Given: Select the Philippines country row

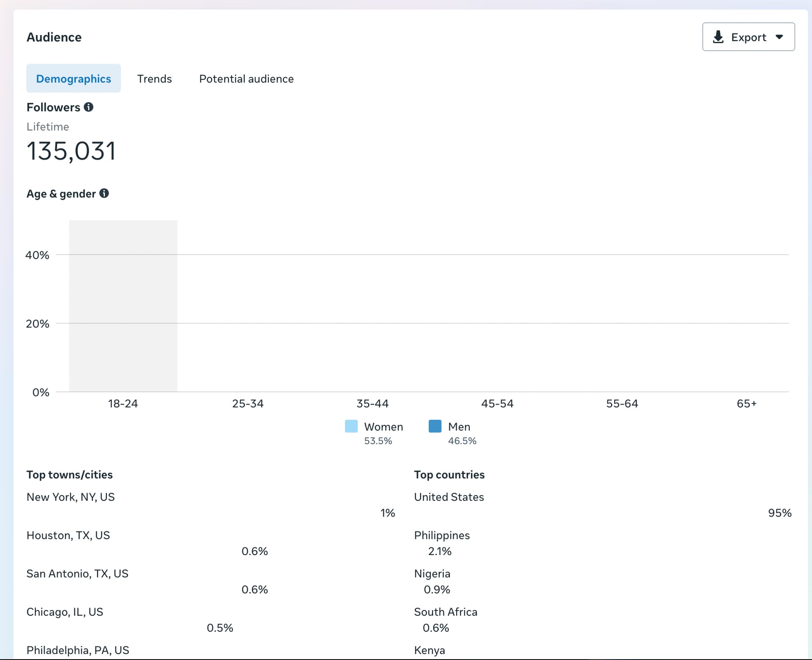Looking at the screenshot, I should (442, 536).
